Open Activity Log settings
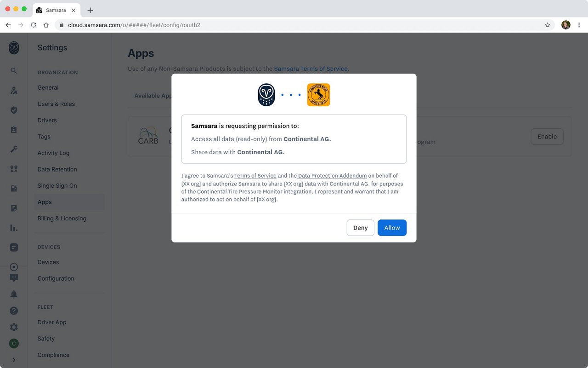 (x=53, y=153)
